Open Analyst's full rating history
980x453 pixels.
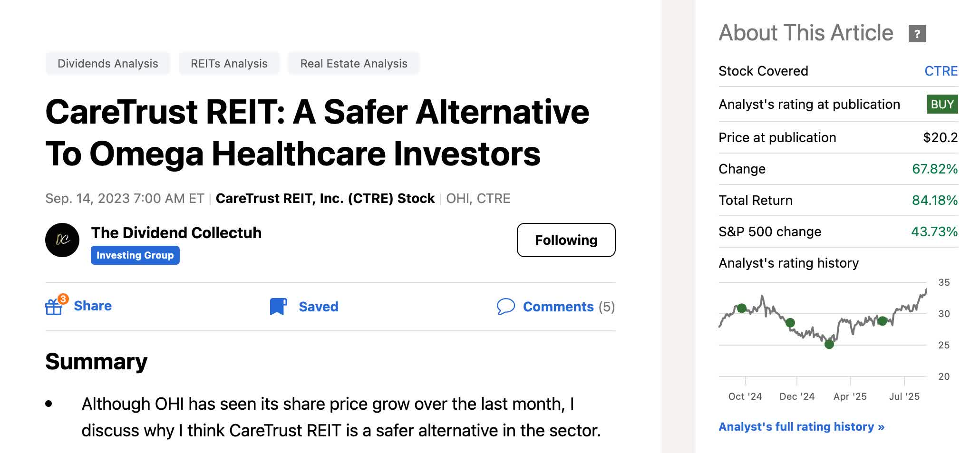[x=802, y=426]
